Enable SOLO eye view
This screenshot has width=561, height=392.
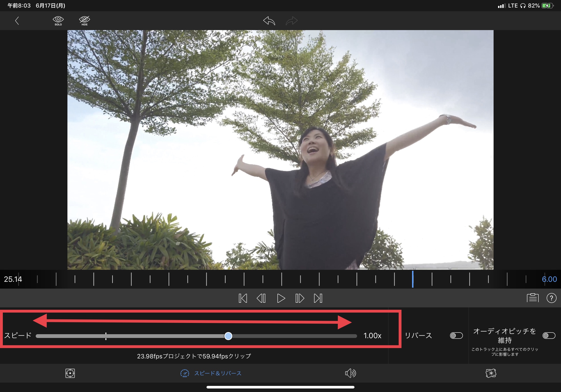point(58,20)
